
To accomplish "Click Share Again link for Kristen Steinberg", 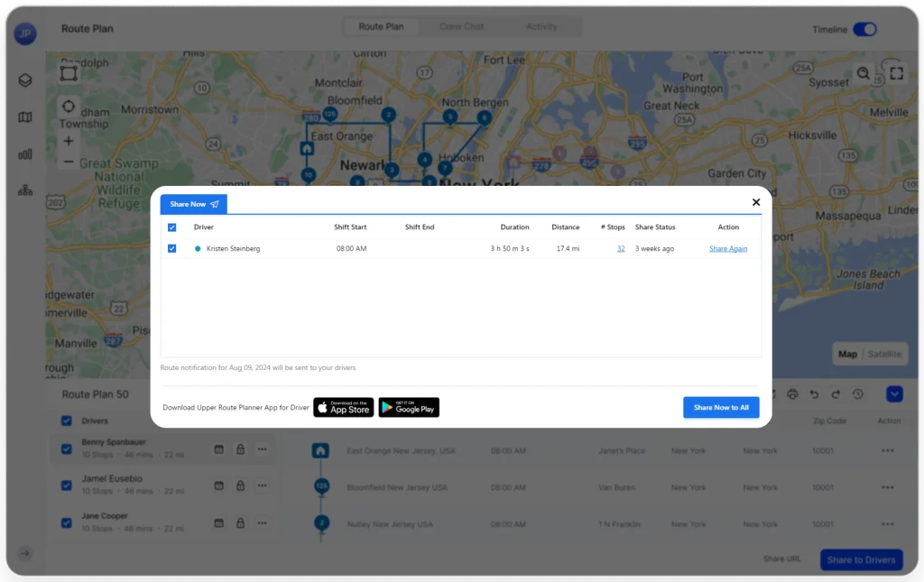I will coord(728,248).
